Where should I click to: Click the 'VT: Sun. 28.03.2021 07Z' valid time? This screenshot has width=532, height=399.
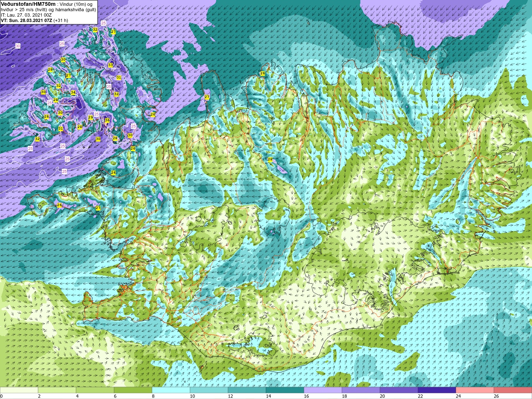[26, 20]
